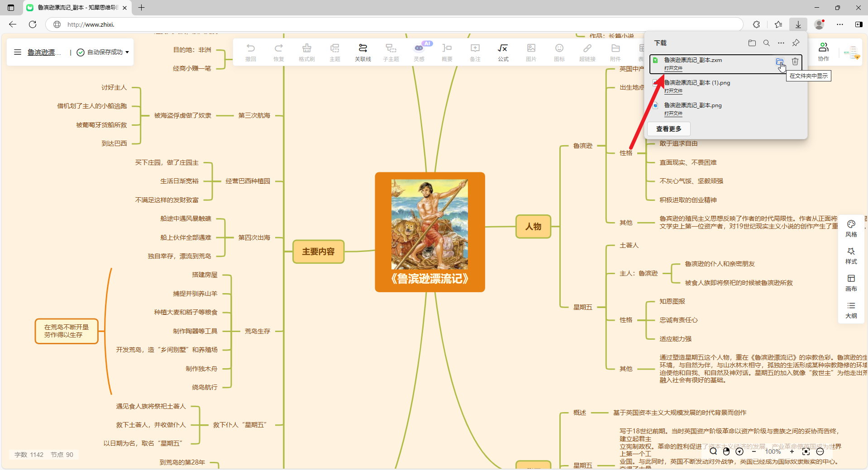Switch to Outline (大纲) view

pos(851,310)
